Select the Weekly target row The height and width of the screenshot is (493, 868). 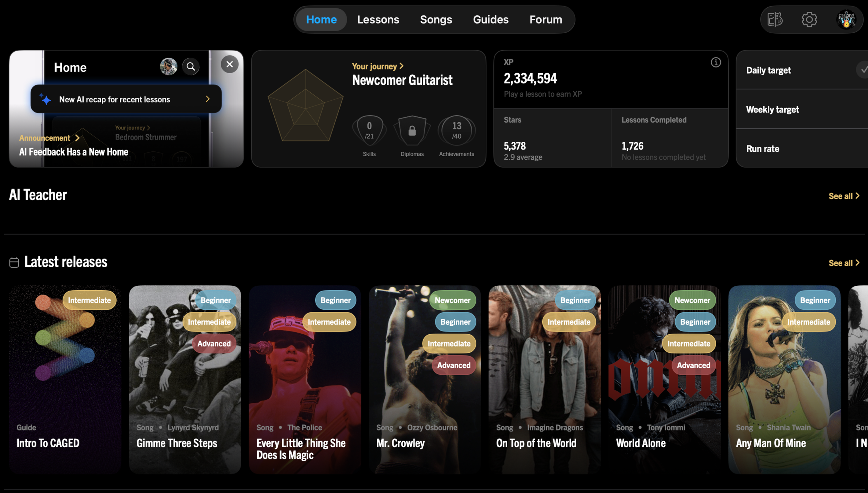(802, 109)
